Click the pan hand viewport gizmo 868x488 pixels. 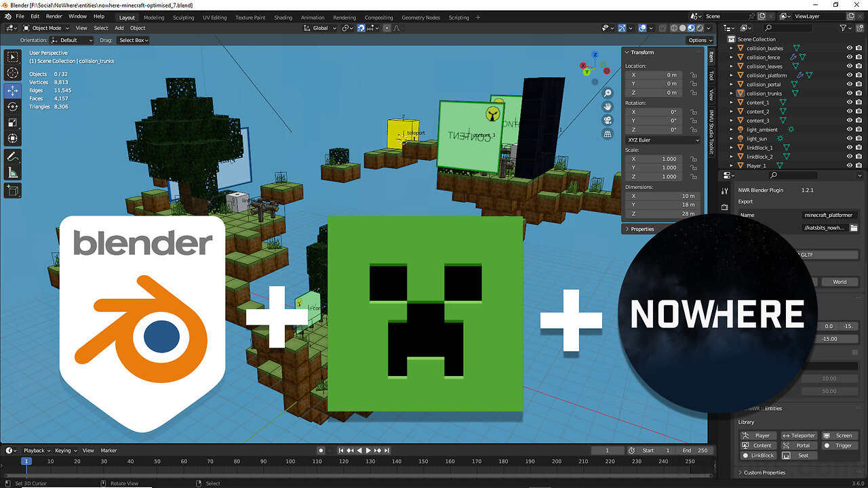point(608,106)
